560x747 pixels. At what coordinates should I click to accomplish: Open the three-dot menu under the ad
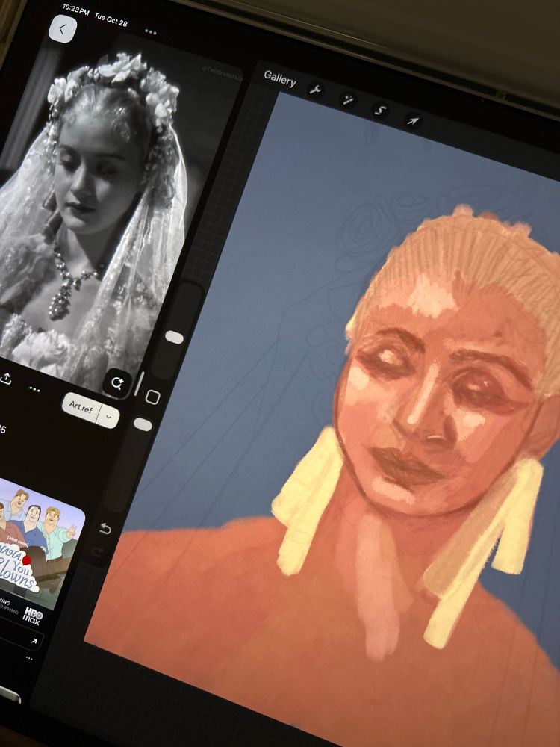tap(29, 658)
